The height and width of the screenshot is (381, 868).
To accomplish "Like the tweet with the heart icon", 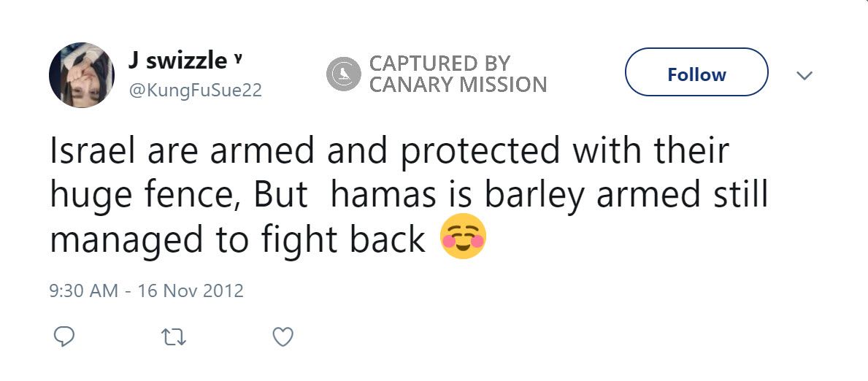I will click(x=283, y=336).
